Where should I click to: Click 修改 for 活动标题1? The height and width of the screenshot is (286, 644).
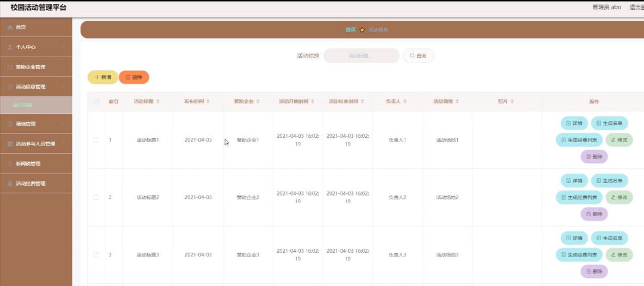(x=619, y=140)
